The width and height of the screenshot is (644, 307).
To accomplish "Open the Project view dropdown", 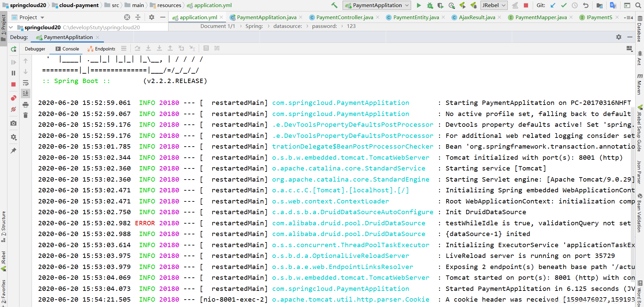I will click(42, 17).
